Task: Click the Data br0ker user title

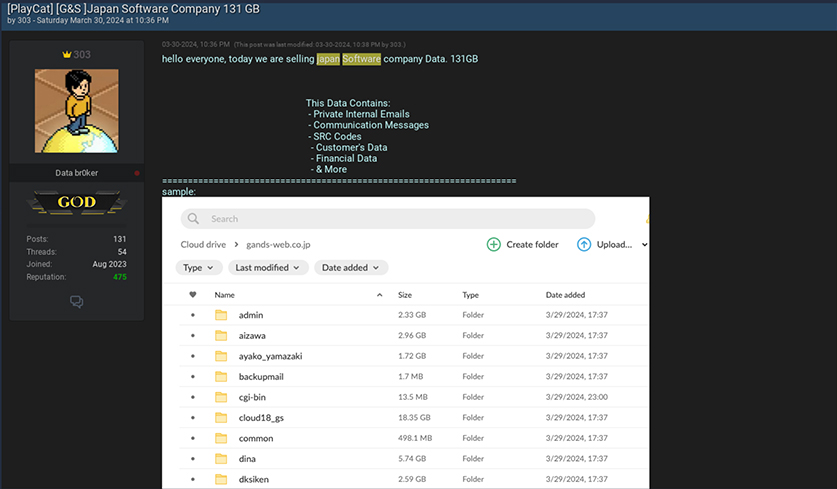Action: pyautogui.click(x=76, y=173)
